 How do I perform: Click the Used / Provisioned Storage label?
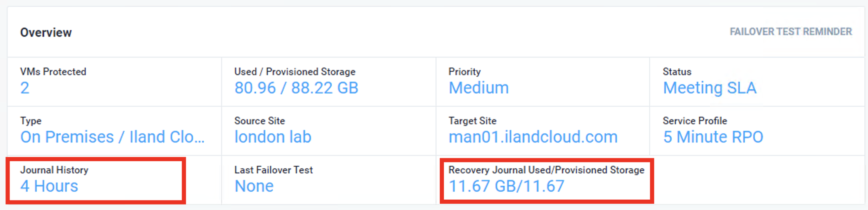[295, 72]
